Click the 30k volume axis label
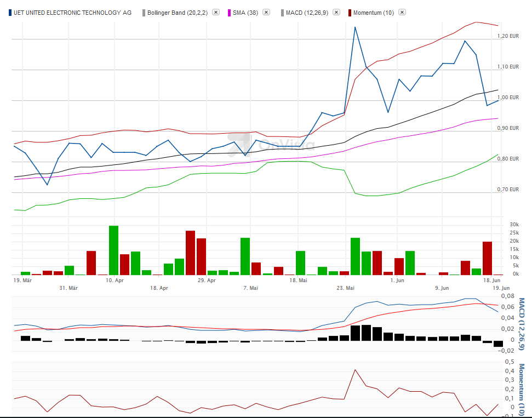 (514, 225)
